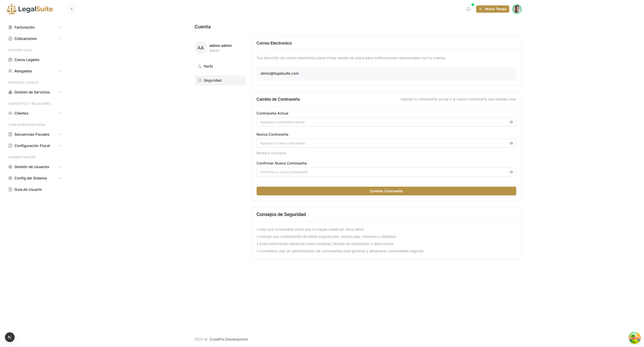Expand the Facturación menu chevron
644x347 pixels.
60,27
